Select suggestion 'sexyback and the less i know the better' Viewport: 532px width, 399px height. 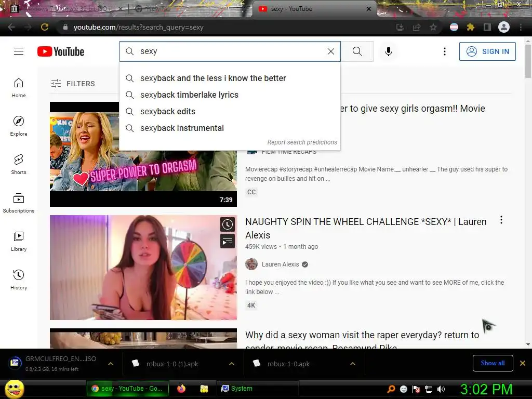(230, 78)
